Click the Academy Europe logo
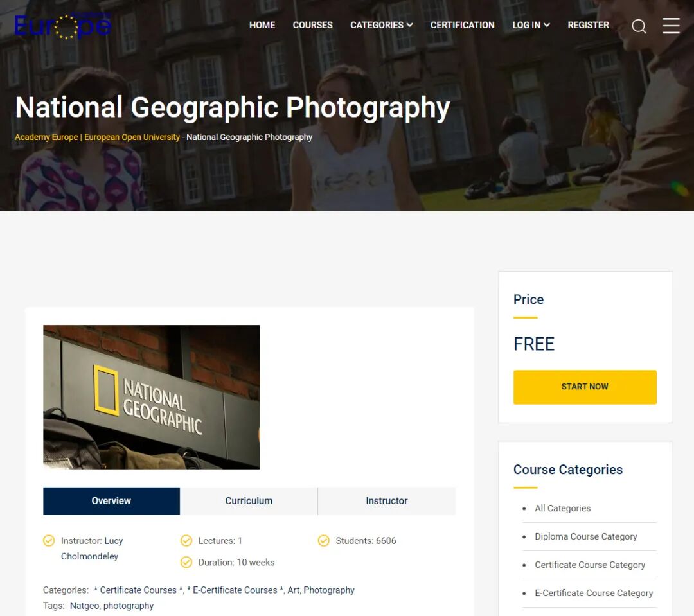Viewport: 694px width, 616px height. pos(62,26)
